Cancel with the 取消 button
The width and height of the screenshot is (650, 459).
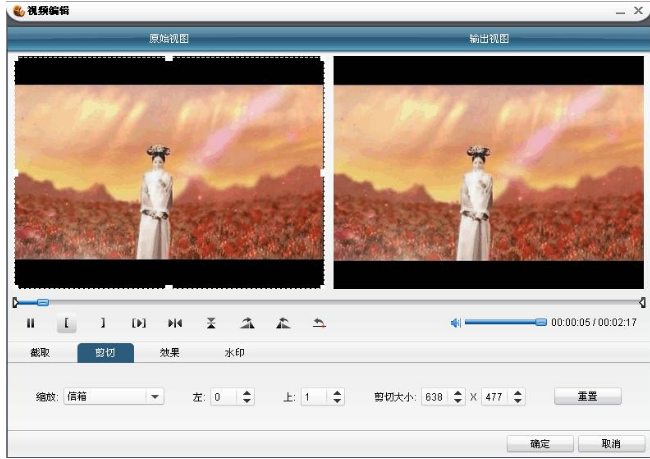tap(611, 444)
